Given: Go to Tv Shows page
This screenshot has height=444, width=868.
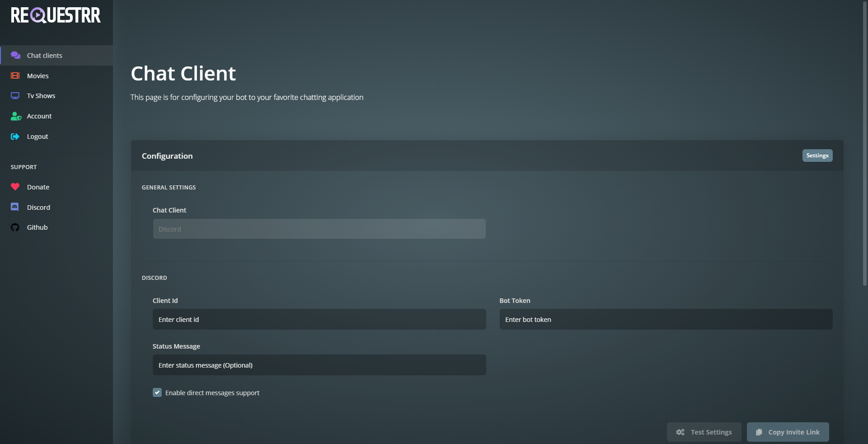Looking at the screenshot, I should pos(41,96).
